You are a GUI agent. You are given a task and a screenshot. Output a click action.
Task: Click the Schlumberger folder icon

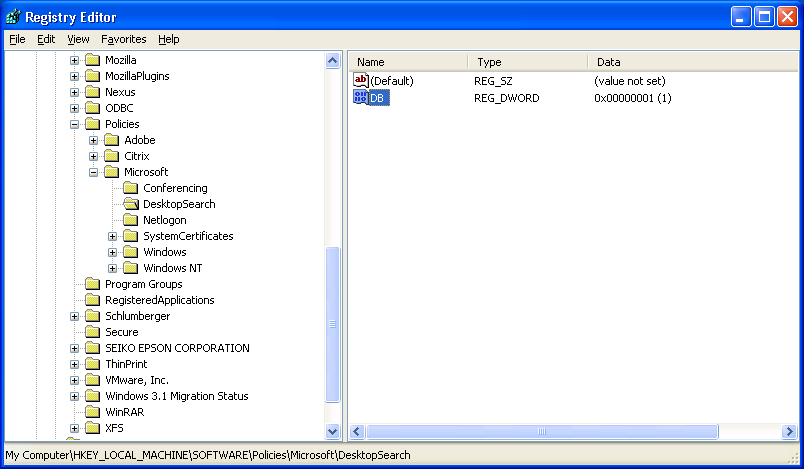click(93, 316)
